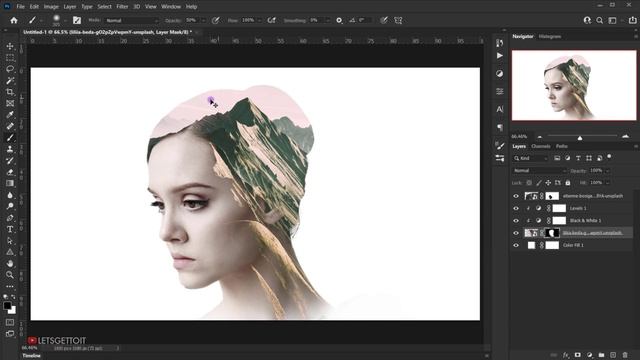The height and width of the screenshot is (360, 640).
Task: Select the Pen tool
Action: pyautogui.click(x=10, y=218)
